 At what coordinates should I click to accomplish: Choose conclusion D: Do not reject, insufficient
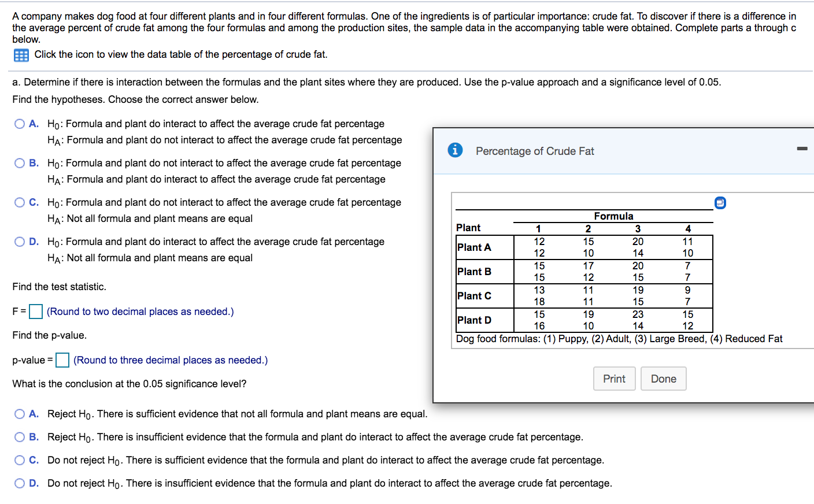pos(20,483)
